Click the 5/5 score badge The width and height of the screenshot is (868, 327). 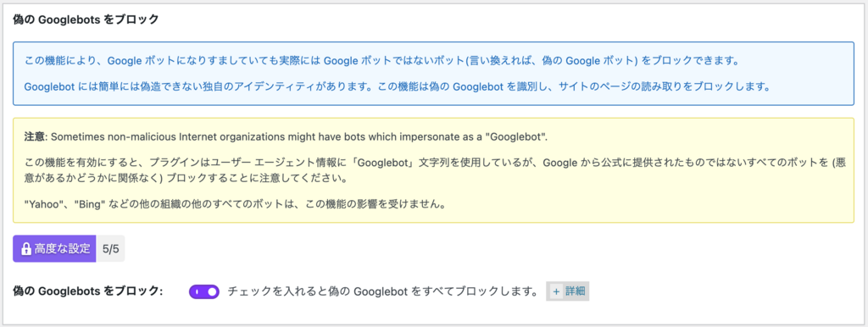point(111,249)
